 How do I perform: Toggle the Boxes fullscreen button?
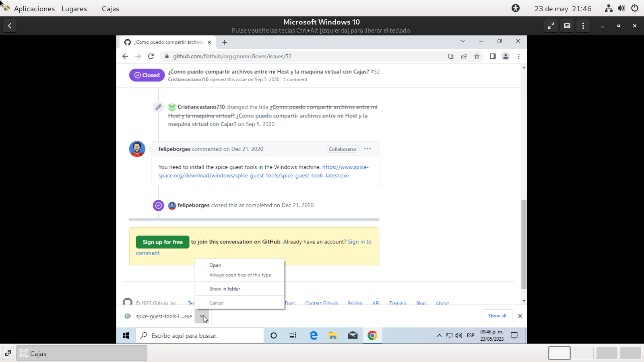(x=551, y=26)
